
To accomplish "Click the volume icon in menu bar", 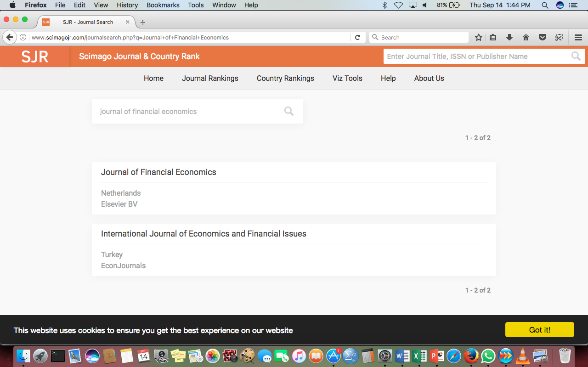I will pos(424,5).
